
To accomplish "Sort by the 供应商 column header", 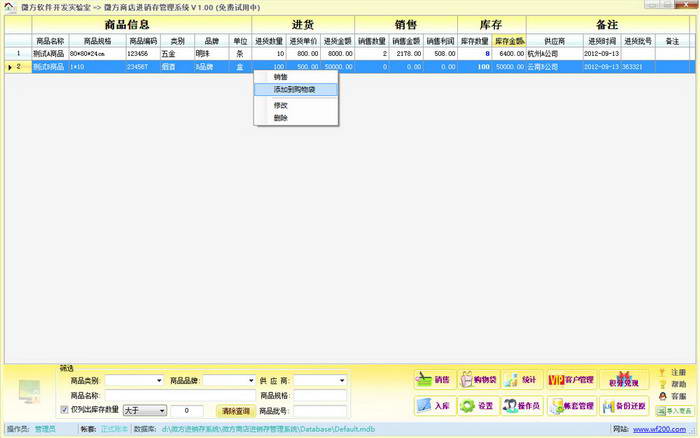I will (554, 41).
